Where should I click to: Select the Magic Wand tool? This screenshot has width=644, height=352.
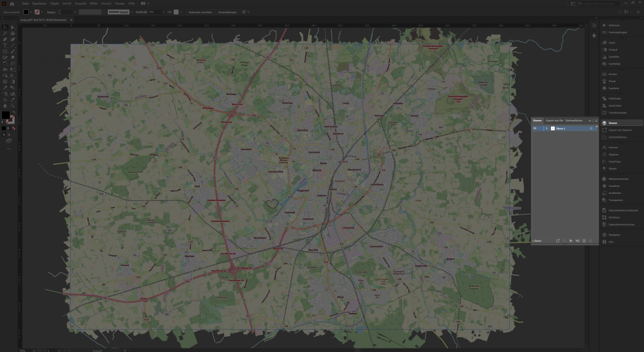(5, 33)
